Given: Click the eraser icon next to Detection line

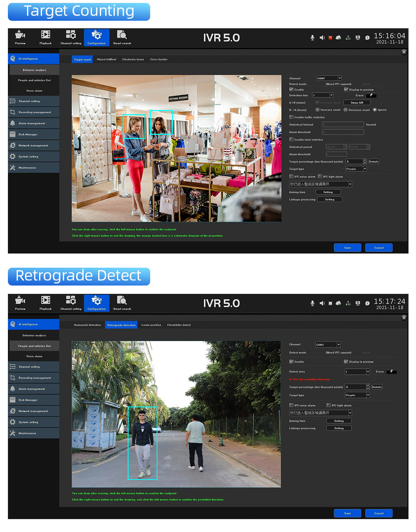Looking at the screenshot, I should click(371, 95).
